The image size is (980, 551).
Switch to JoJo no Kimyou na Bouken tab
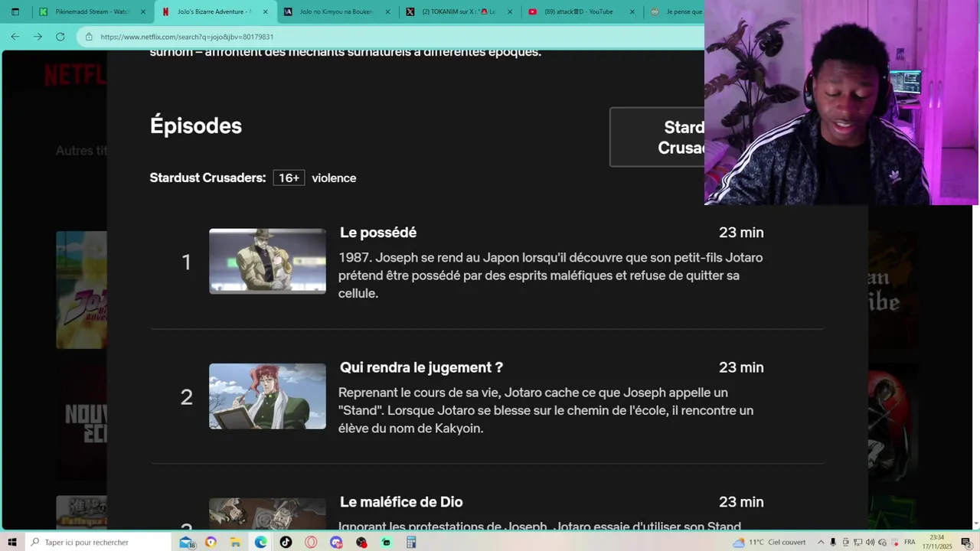(337, 11)
